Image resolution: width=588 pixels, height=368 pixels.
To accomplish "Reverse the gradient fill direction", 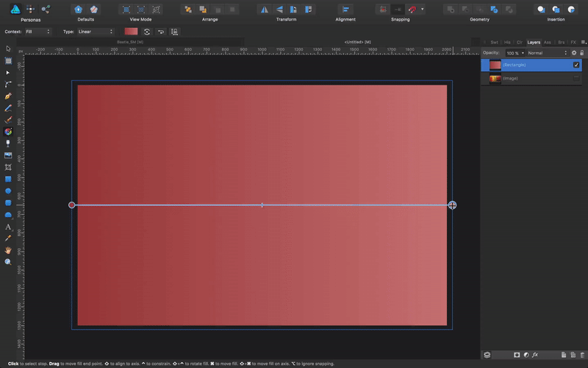I will (x=147, y=32).
